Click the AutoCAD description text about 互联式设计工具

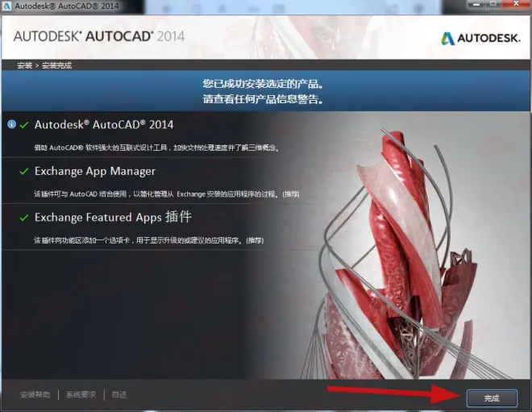156,148
